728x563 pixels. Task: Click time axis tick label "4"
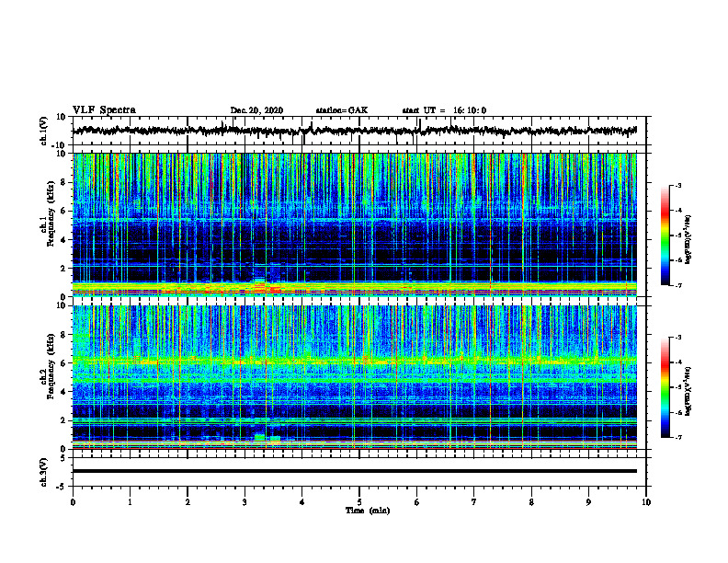coord(301,502)
